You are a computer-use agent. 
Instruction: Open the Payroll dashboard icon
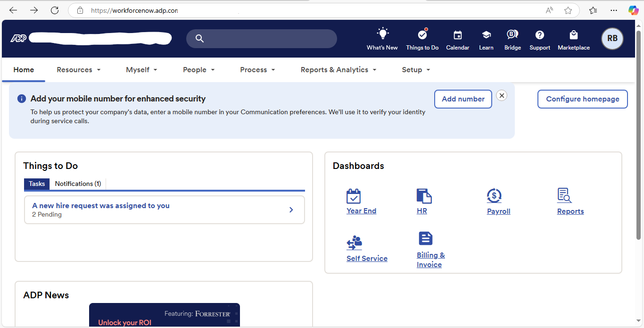tap(494, 196)
